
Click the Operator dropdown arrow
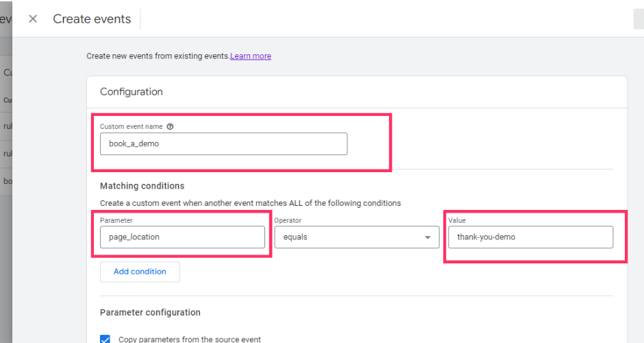(x=428, y=237)
